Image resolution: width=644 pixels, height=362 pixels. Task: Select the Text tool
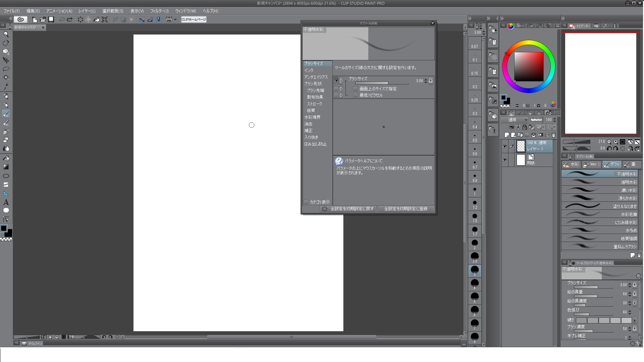tap(6, 202)
